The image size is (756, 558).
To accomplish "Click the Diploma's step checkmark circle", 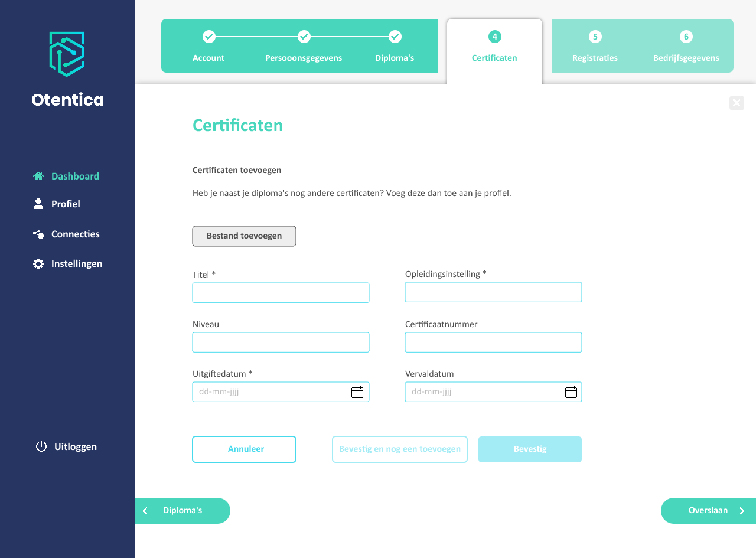I will [x=395, y=37].
